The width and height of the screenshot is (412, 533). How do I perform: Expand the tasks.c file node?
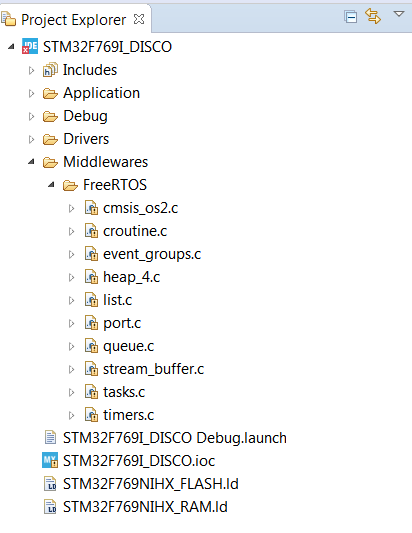(71, 393)
